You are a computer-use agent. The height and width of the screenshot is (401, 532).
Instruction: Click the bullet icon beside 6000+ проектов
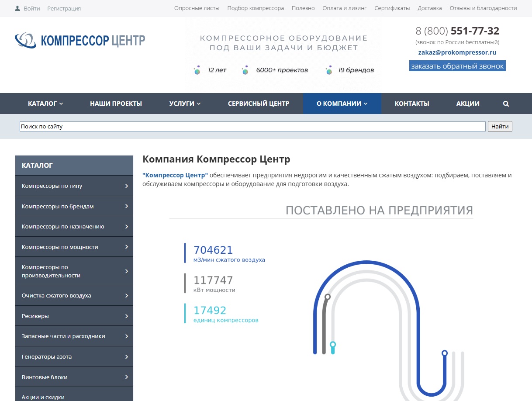coord(245,70)
